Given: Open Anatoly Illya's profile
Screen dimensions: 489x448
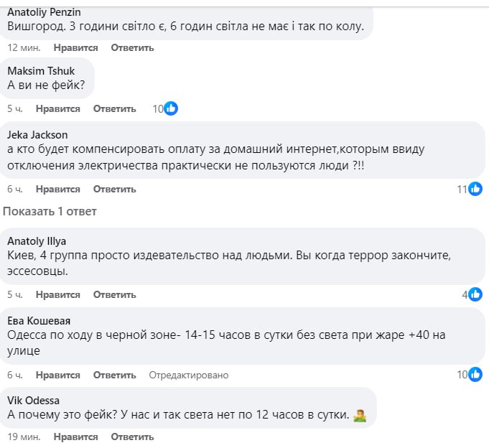Looking at the screenshot, I should [37, 241].
